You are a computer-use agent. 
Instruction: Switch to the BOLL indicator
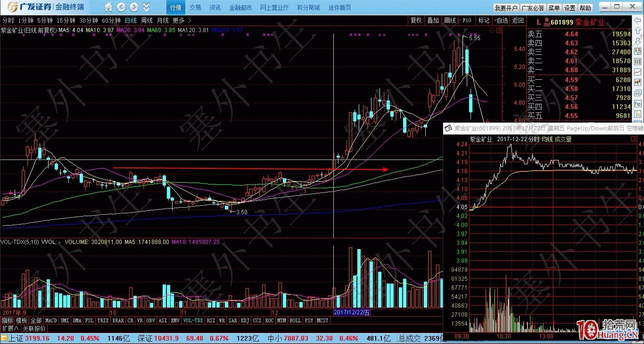[295, 320]
